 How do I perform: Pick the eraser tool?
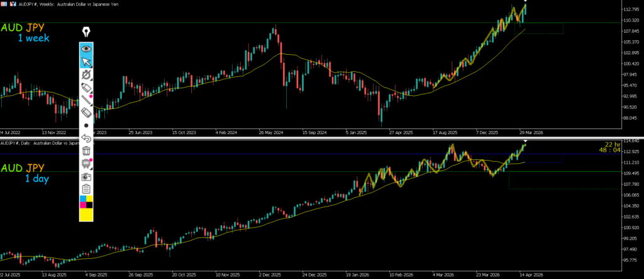pyautogui.click(x=86, y=112)
